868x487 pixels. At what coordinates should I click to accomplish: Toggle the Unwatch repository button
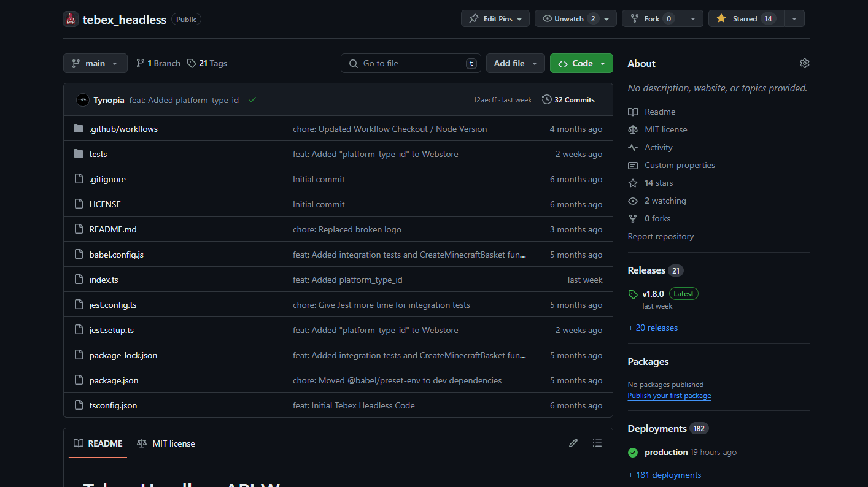click(569, 18)
